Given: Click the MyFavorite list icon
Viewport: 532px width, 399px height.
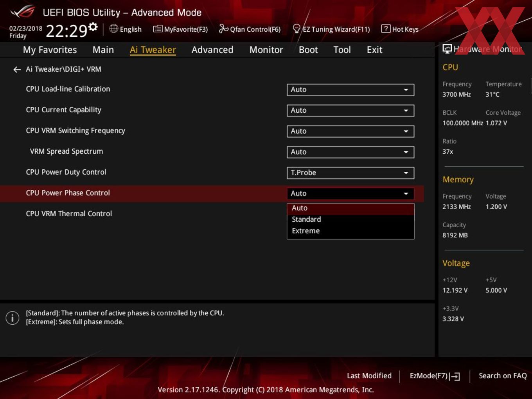Looking at the screenshot, I should coord(158,29).
